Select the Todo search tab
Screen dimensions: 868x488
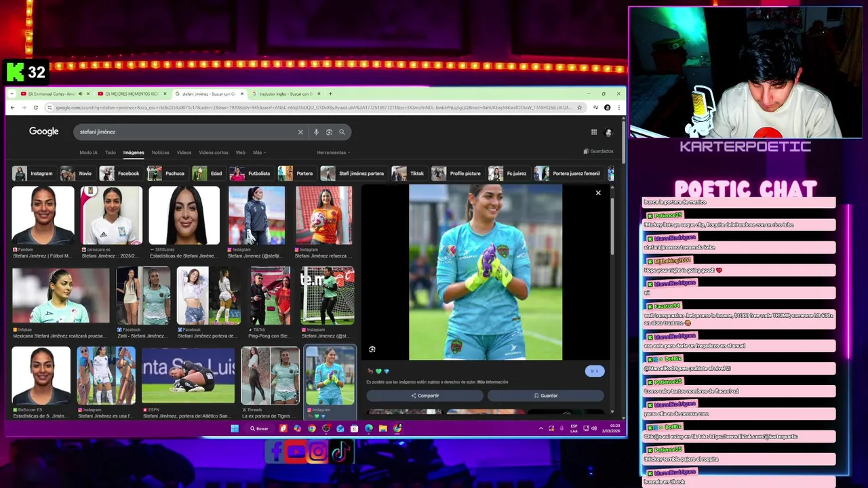[111, 152]
